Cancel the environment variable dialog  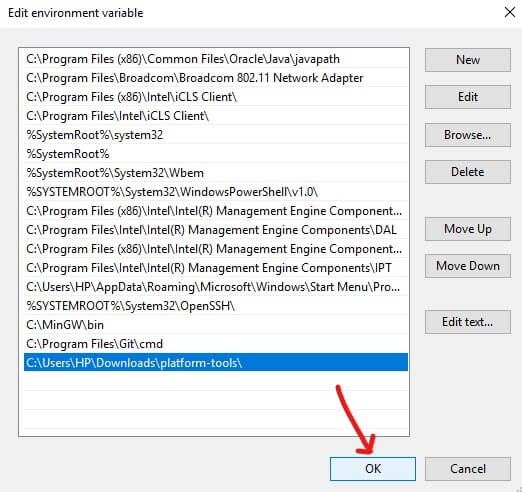point(467,469)
